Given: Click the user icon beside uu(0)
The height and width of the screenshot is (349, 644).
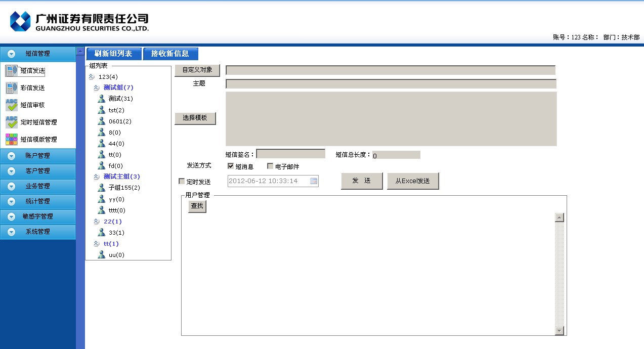Looking at the screenshot, I should [102, 254].
